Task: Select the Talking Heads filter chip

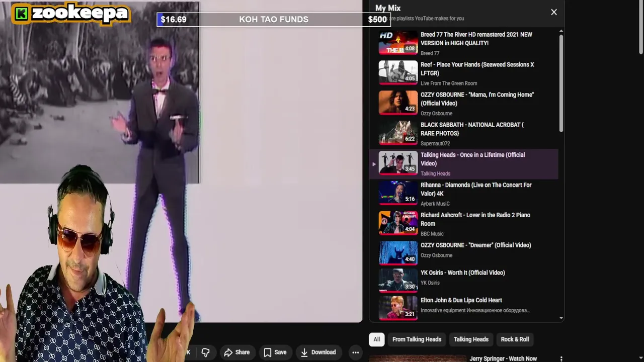Action: [471, 339]
